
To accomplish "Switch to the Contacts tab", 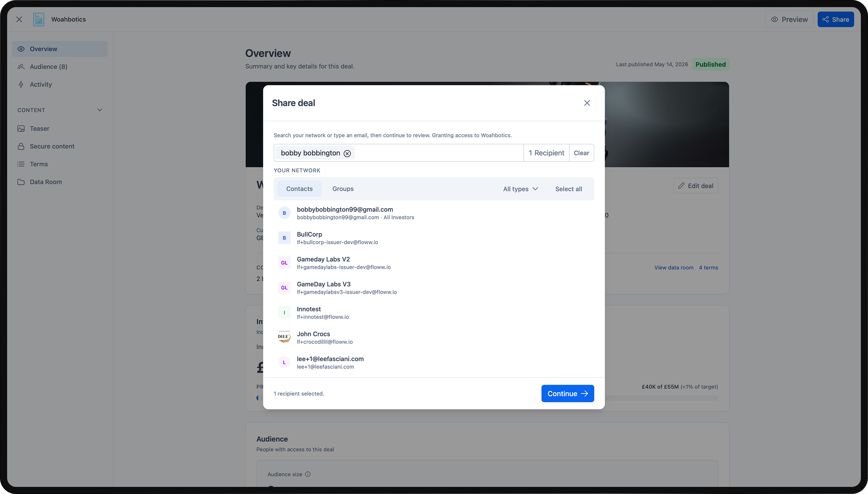I will click(x=299, y=189).
